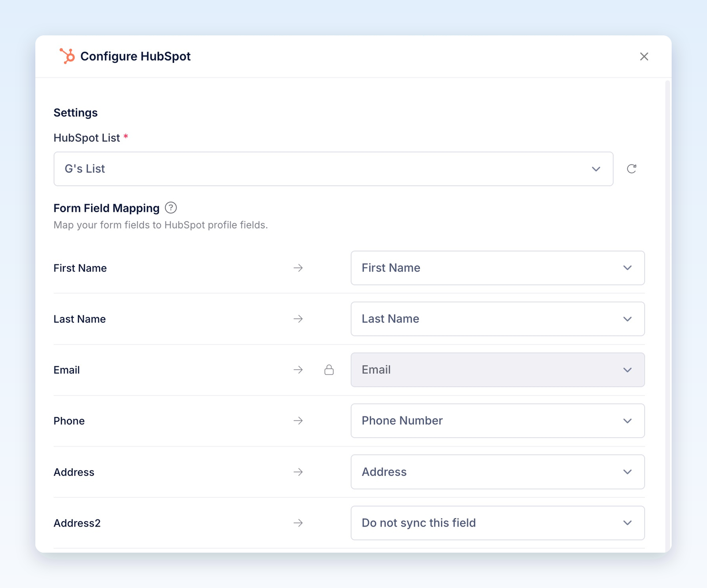Click the Configure HubSpot title
Image resolution: width=707 pixels, height=588 pixels.
pos(136,57)
